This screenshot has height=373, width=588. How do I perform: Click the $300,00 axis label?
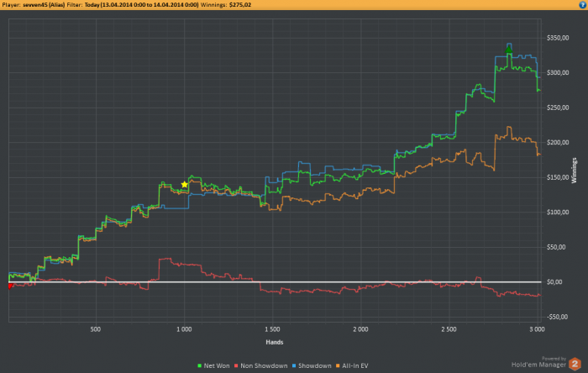click(558, 73)
